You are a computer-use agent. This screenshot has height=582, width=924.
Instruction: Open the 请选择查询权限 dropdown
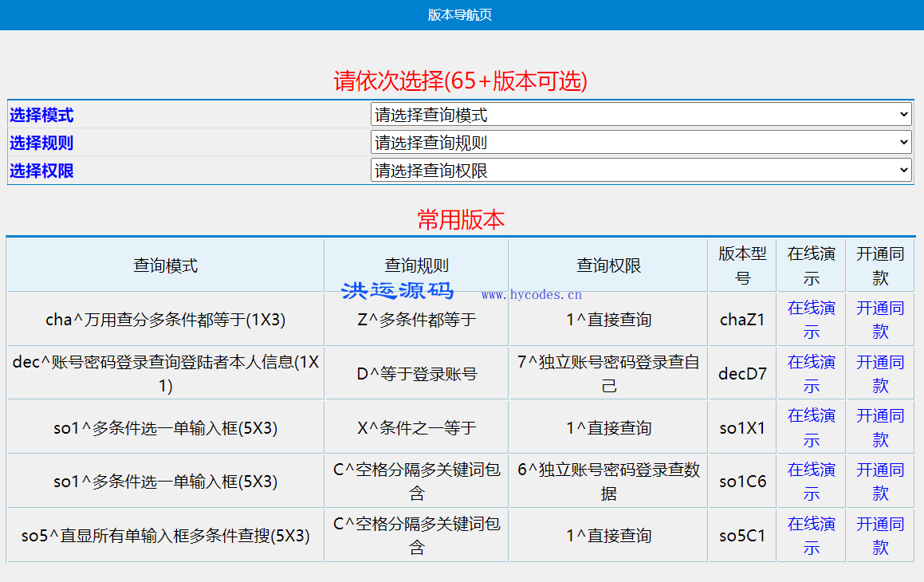coord(641,171)
